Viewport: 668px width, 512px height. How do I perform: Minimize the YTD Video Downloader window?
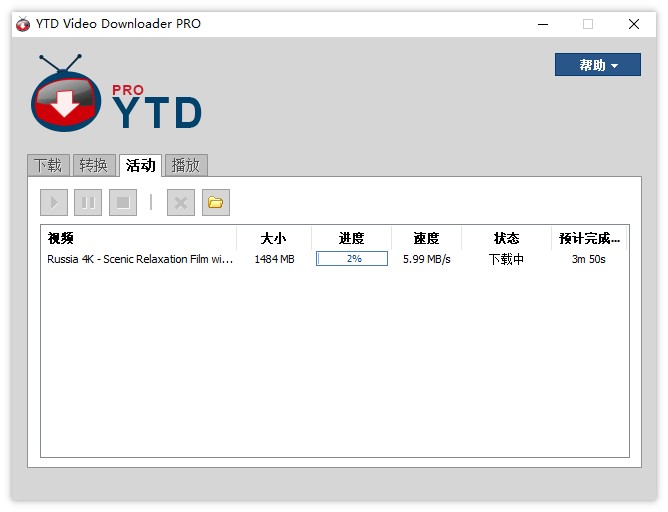[x=543, y=24]
